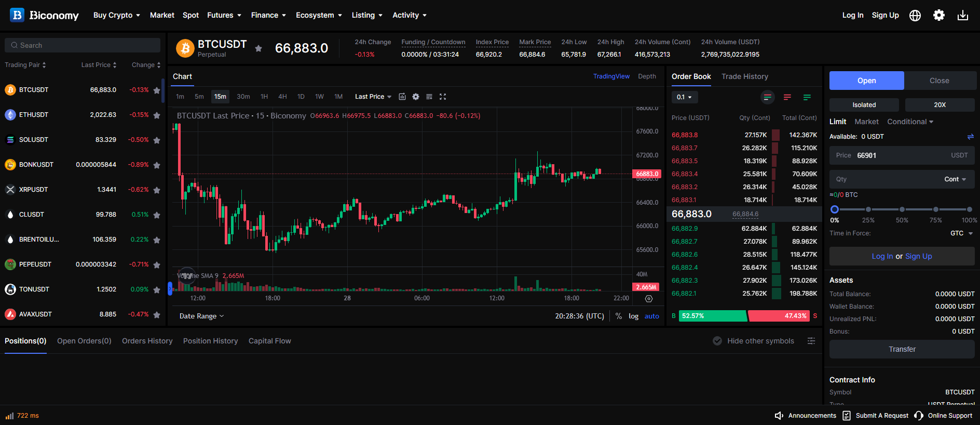Open the Last Price chart dropdown
The height and width of the screenshot is (425, 980).
pos(373,97)
